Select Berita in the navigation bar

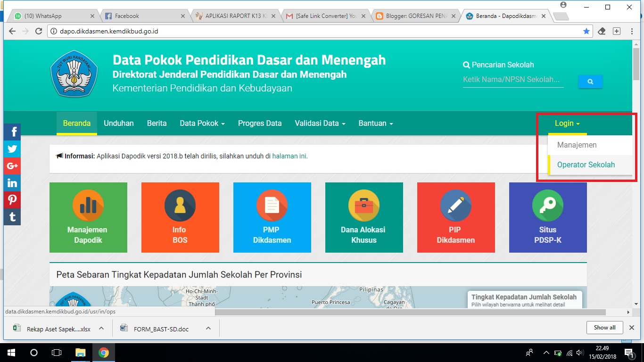[157, 123]
